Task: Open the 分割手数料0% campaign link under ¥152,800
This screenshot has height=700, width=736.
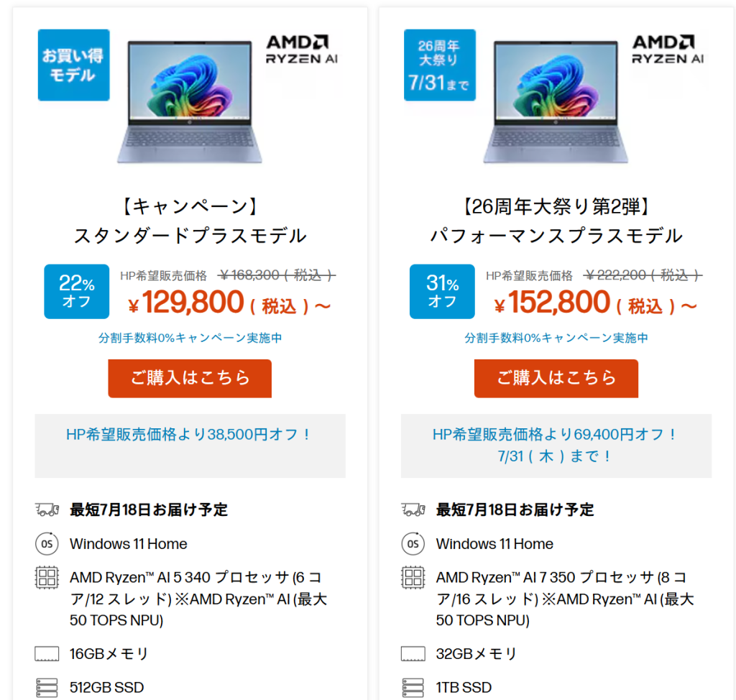Action: [556, 338]
